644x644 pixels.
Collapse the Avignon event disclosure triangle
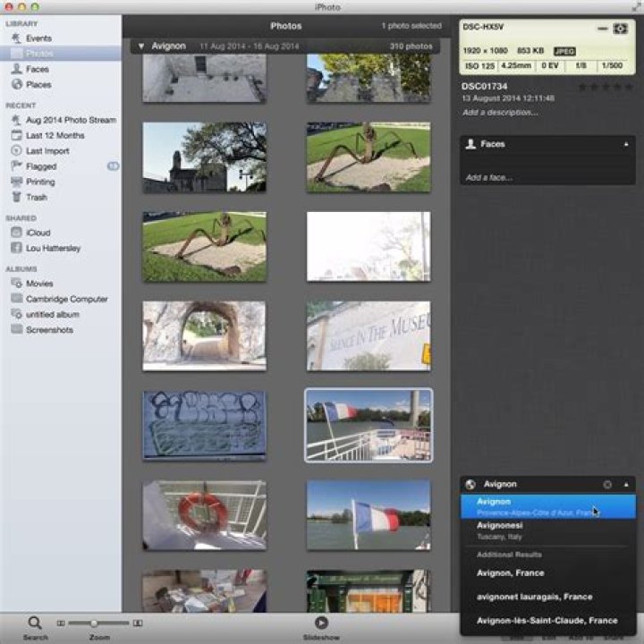141,46
